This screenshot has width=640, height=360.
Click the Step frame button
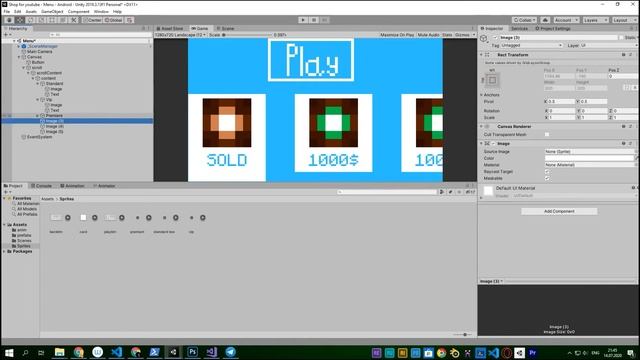point(325,20)
